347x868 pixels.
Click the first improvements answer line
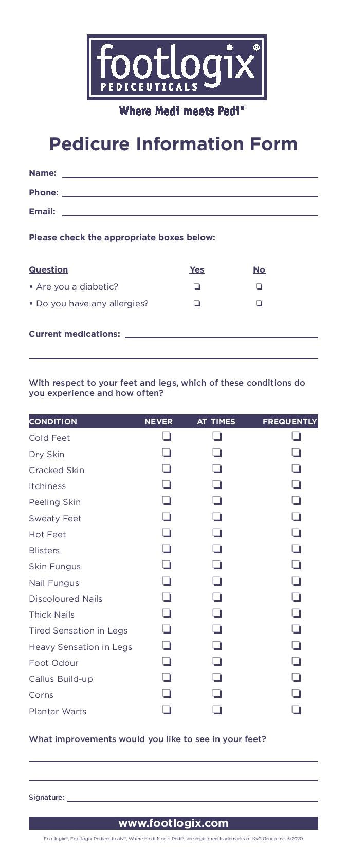173,757
